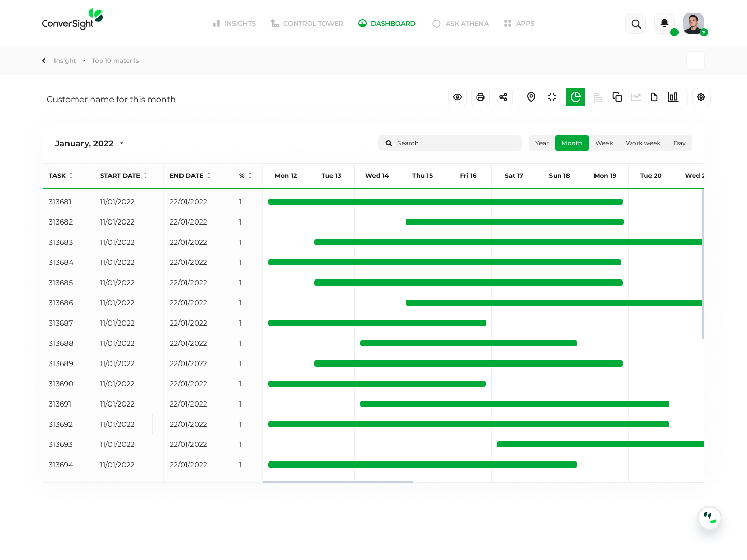Viewport: 747px width, 560px height.
Task: Open the map location view
Action: point(531,97)
